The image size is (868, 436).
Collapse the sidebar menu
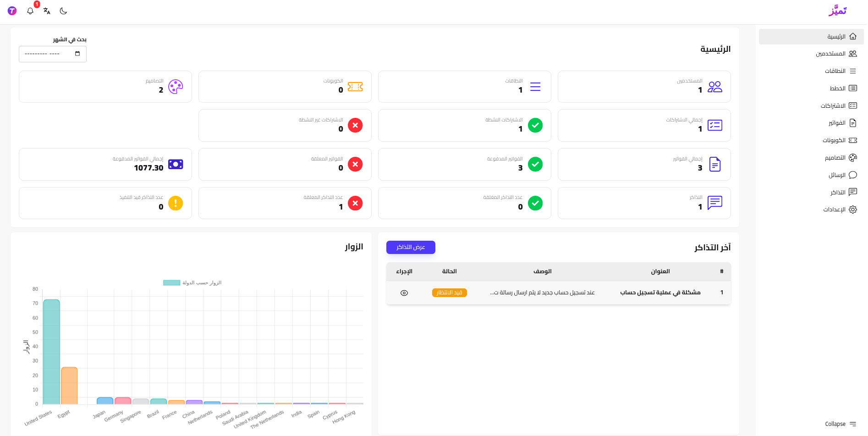coord(841,424)
